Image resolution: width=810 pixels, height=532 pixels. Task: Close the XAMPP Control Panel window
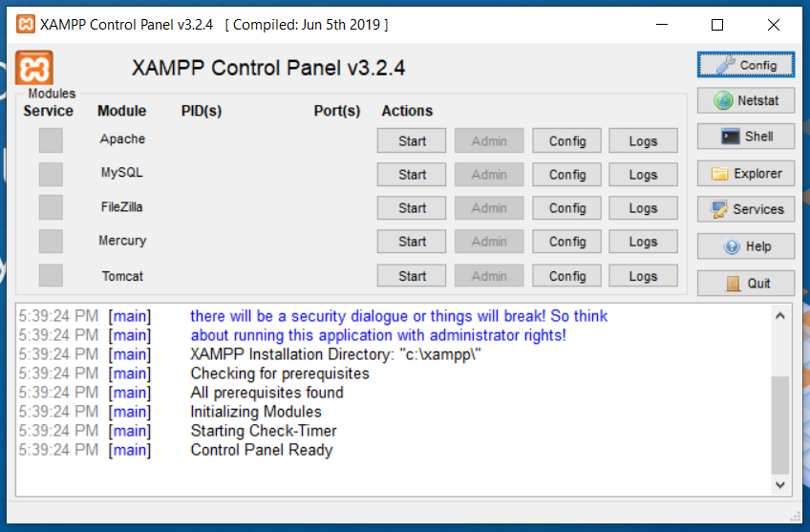774,24
